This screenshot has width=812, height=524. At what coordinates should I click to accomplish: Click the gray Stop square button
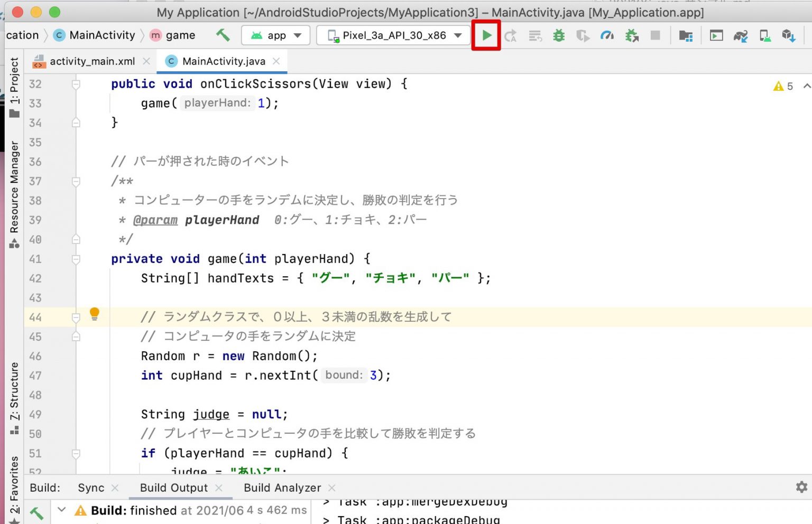[655, 35]
